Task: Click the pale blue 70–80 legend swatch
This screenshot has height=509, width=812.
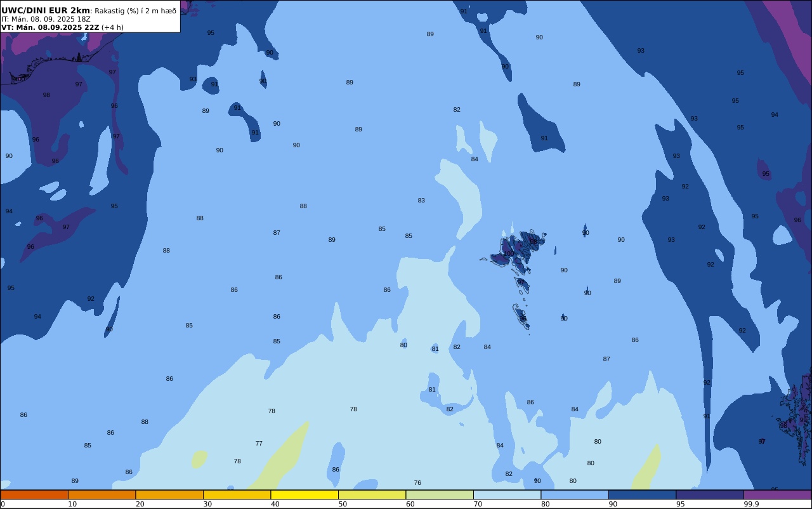Action: (507, 494)
